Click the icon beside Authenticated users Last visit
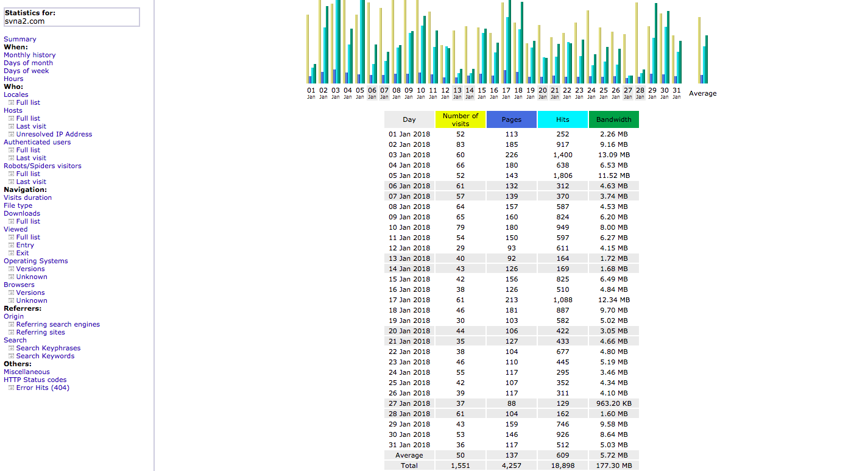The width and height of the screenshot is (868, 471). (11, 158)
